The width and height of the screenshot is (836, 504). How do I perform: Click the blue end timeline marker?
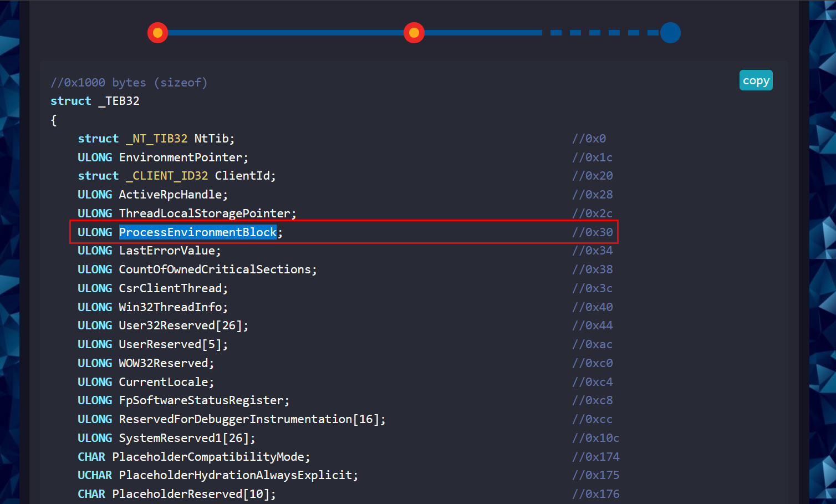(670, 33)
